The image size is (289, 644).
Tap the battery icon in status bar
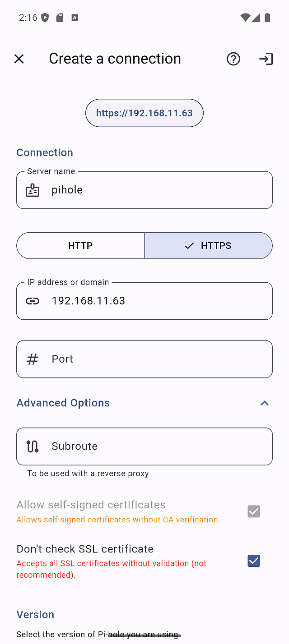267,18
